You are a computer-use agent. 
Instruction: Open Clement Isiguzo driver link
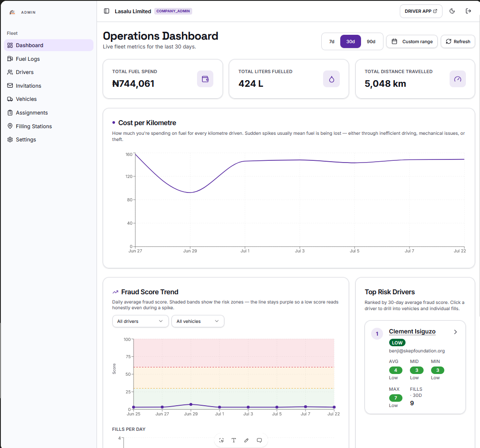[412, 331]
